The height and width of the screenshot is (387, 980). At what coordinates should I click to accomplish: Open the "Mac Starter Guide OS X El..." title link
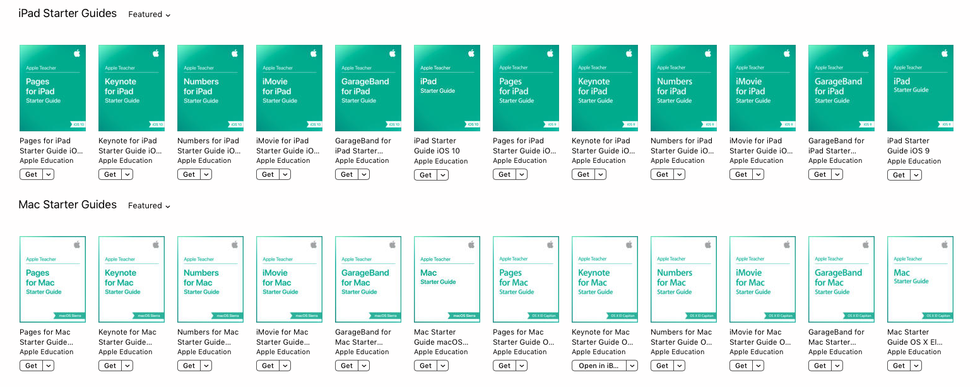tap(914, 337)
